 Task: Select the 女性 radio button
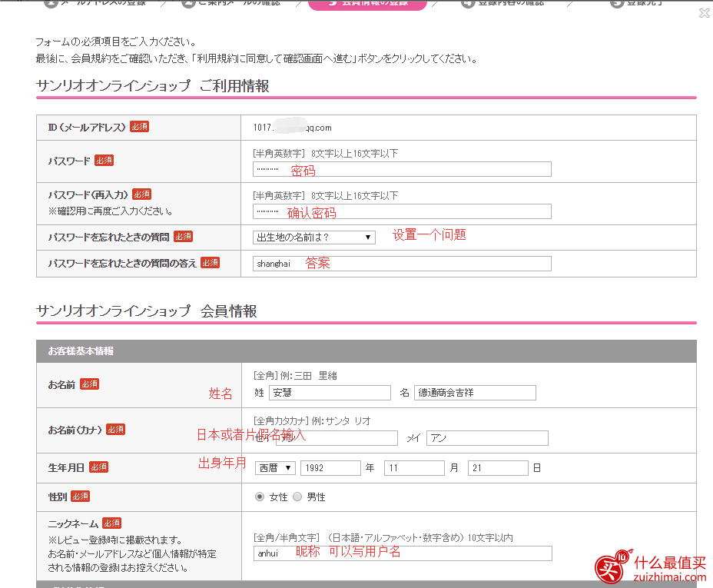[260, 497]
